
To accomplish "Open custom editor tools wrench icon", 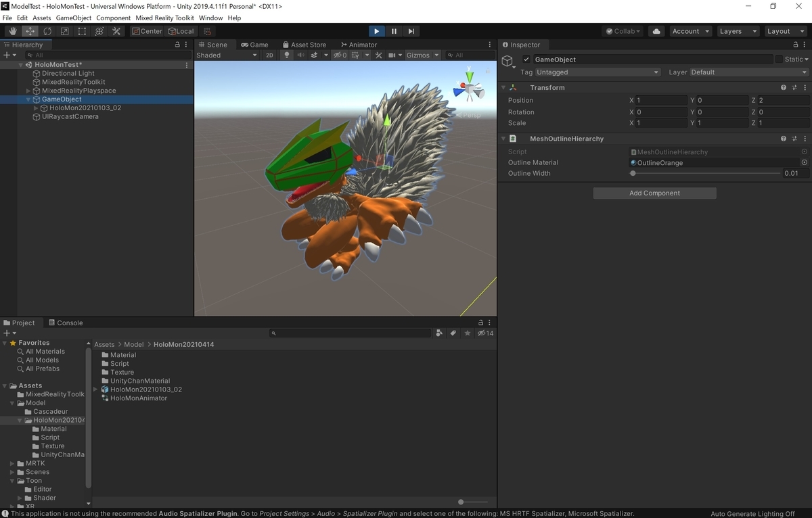I will (x=116, y=31).
